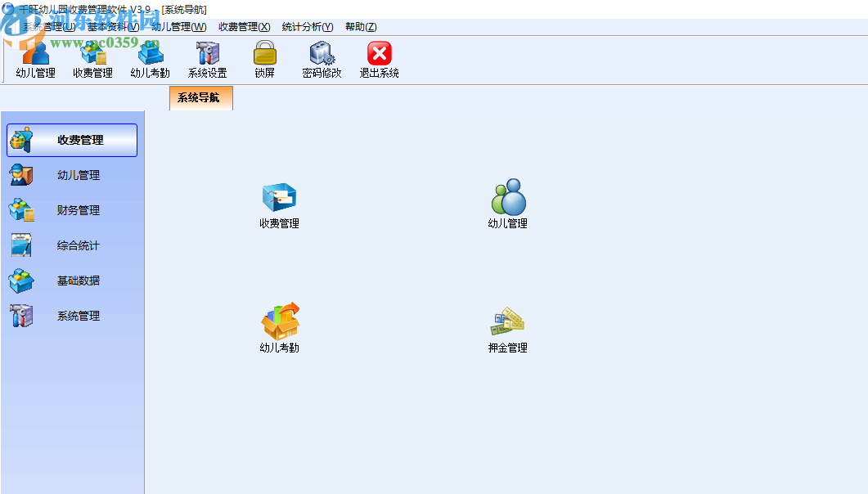Open 幼儿管理 from the top toolbar
This screenshot has height=494, width=868.
[35, 60]
